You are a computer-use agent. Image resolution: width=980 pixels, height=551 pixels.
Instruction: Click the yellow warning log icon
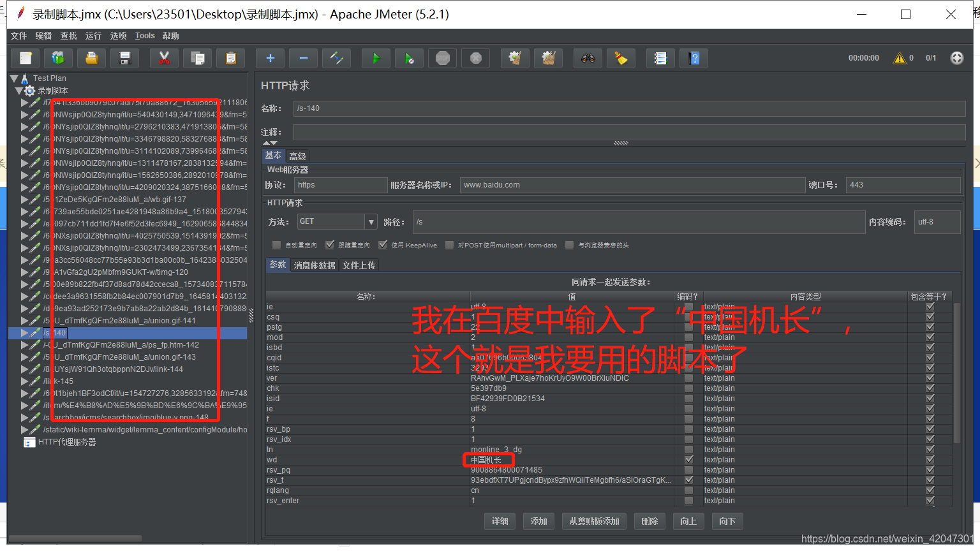(900, 58)
